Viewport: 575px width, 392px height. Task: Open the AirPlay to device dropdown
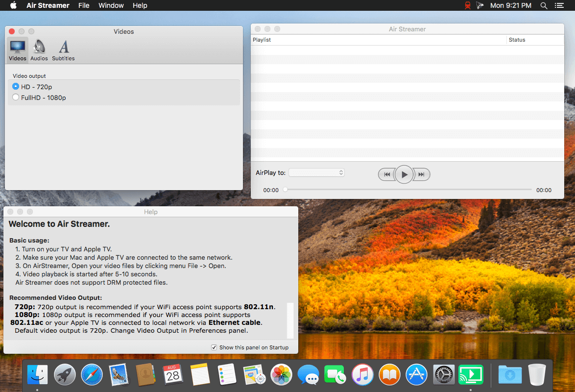pos(316,172)
